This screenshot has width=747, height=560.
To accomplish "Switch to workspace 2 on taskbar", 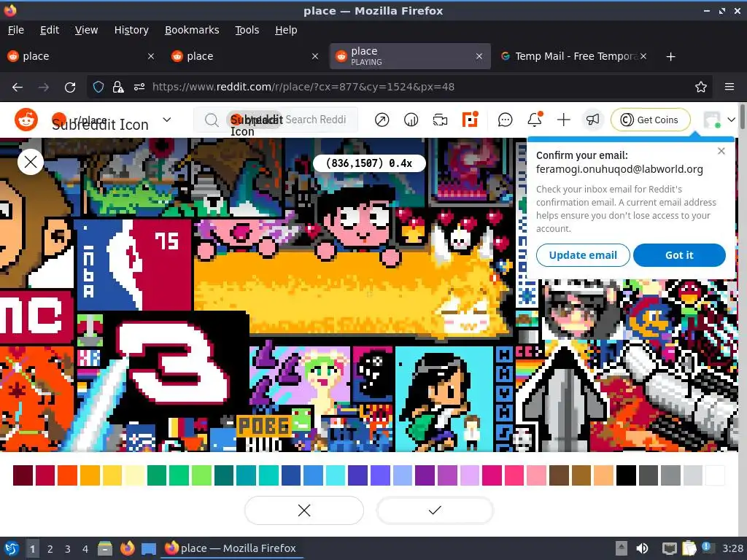I will [50, 549].
